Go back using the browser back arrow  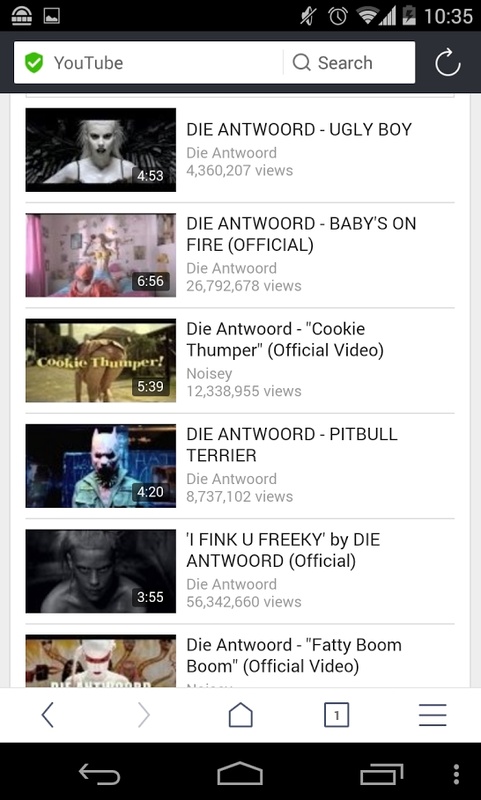[48, 714]
